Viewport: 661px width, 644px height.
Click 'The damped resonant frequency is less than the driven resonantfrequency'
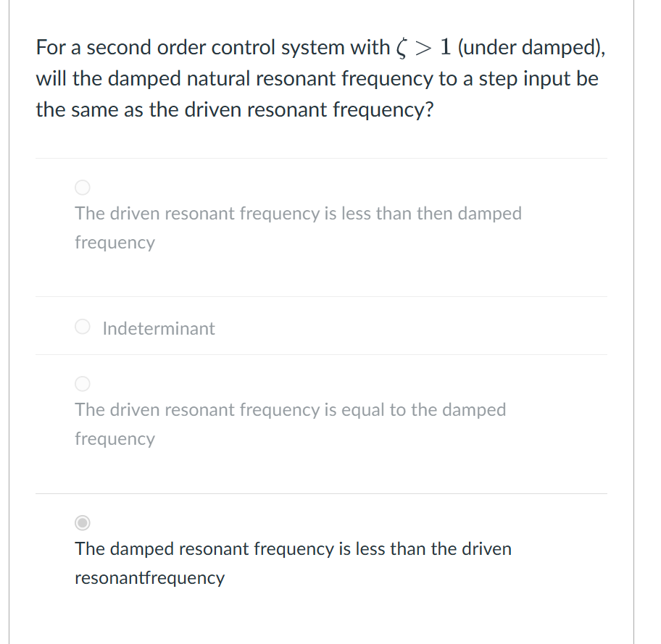click(x=293, y=563)
